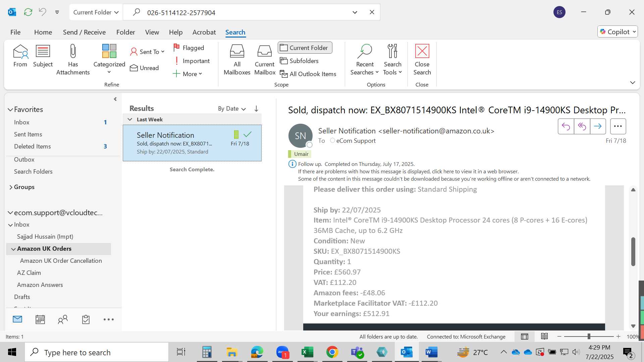Open the Amazon Answers folder

40,285
